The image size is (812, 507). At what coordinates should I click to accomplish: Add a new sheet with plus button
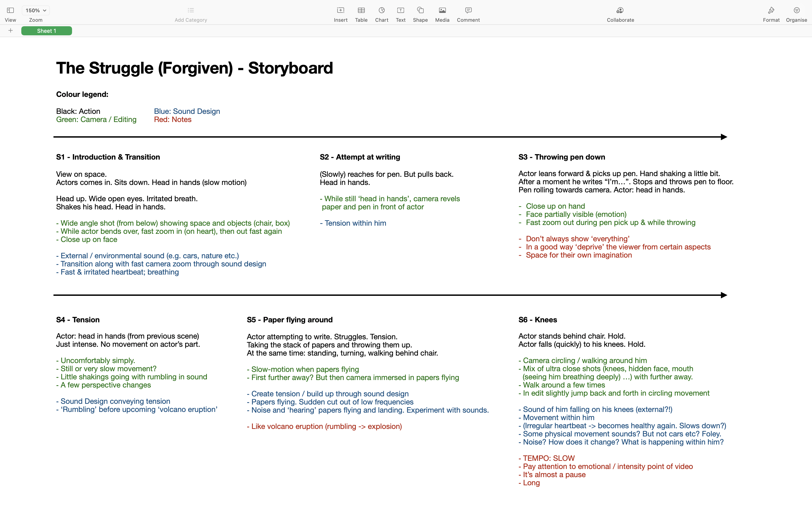[10, 31]
